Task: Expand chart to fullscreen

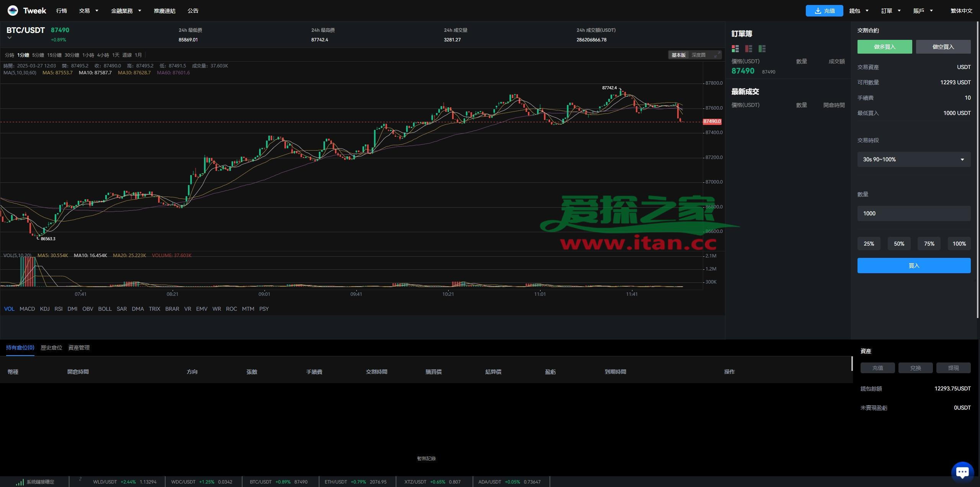Action: [x=717, y=55]
